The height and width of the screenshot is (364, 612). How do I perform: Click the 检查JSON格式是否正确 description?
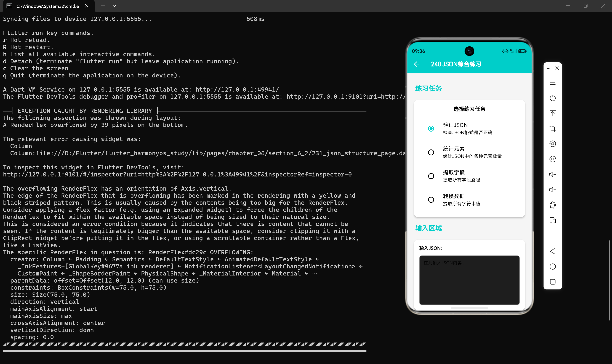(467, 133)
